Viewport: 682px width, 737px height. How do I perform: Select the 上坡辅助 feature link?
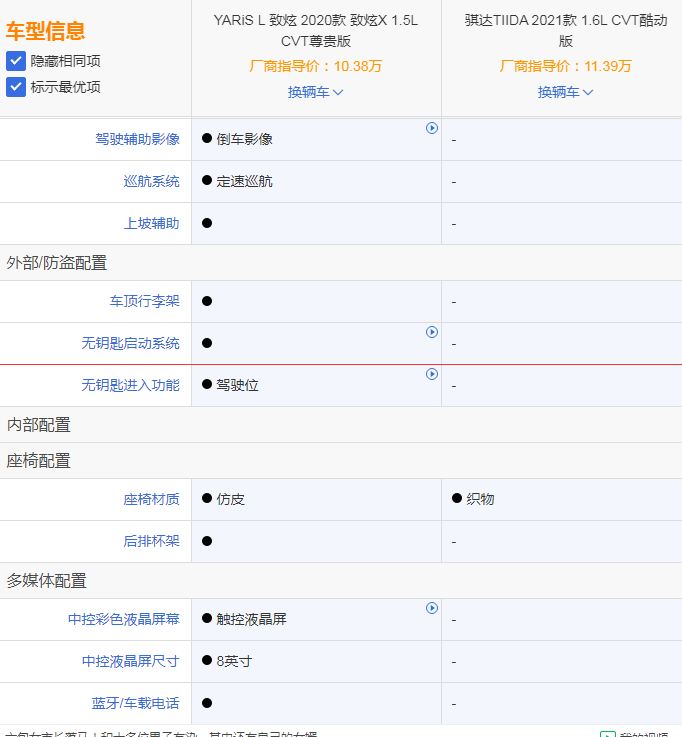click(x=151, y=223)
